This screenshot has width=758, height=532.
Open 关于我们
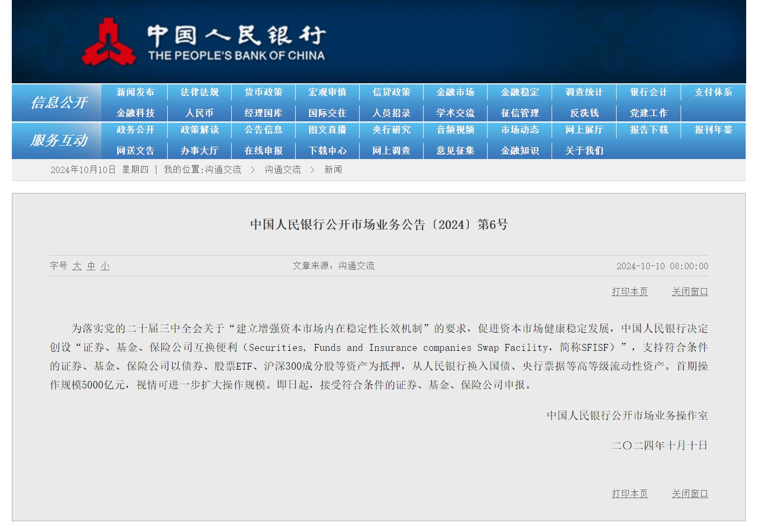coord(584,151)
